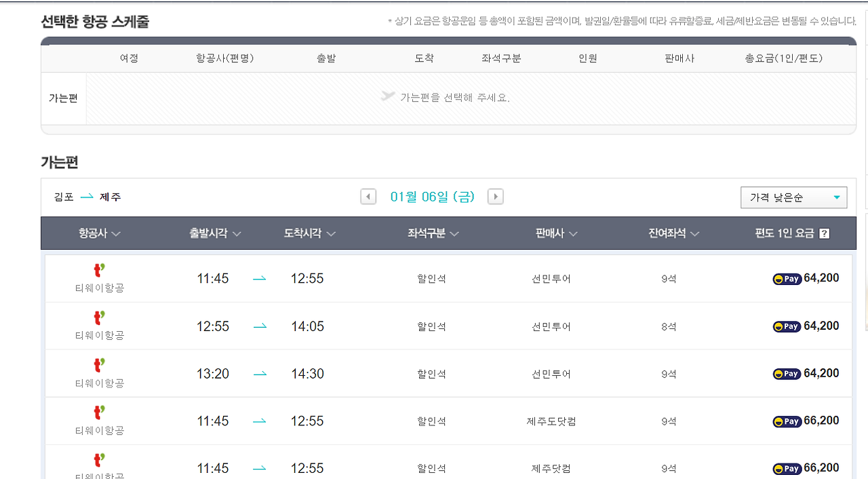Click 항공사(편명) column header
The height and width of the screenshot is (479, 868).
click(224, 58)
